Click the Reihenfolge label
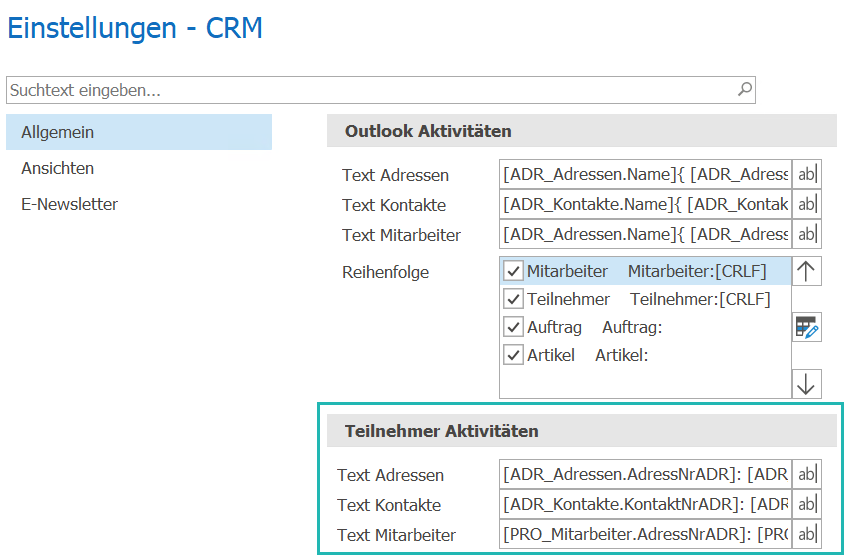Viewport: 853px width, 555px height. (x=385, y=272)
